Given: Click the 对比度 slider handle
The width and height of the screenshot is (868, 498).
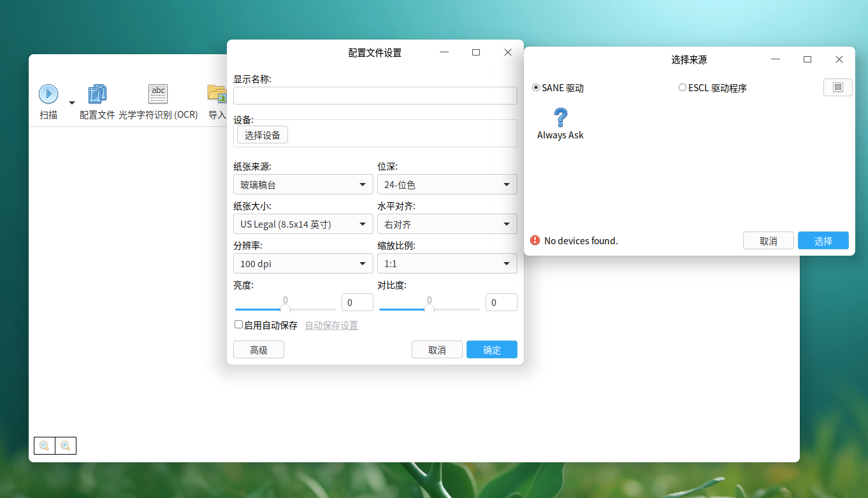Looking at the screenshot, I should (430, 309).
